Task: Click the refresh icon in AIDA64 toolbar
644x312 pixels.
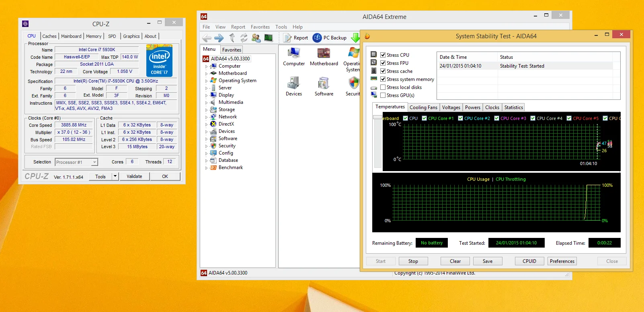Action: pos(244,38)
